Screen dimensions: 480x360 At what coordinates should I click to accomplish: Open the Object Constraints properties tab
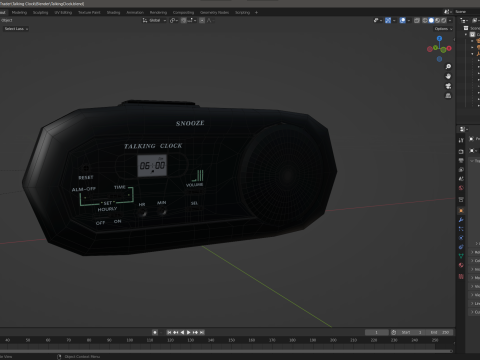tap(461, 247)
